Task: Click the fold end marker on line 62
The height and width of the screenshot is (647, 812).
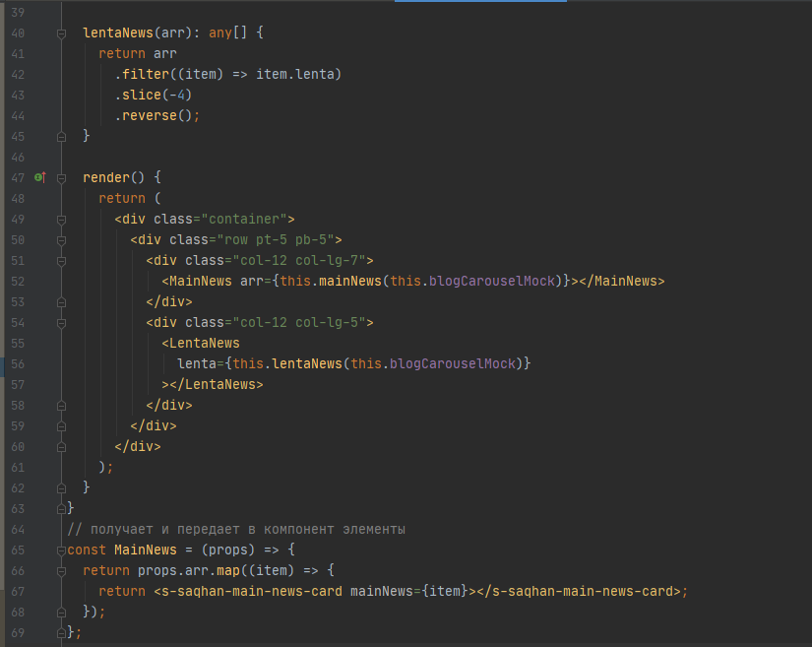Action: pyautogui.click(x=61, y=488)
